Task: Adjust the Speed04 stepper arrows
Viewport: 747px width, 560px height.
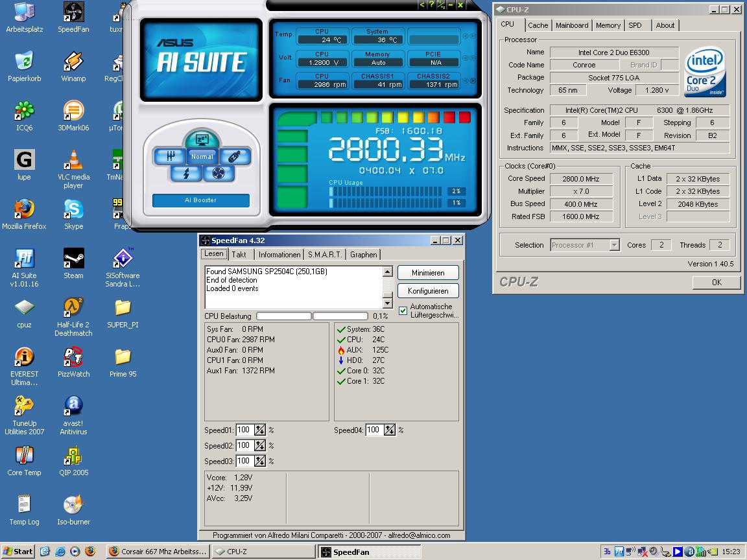Action: point(390,430)
